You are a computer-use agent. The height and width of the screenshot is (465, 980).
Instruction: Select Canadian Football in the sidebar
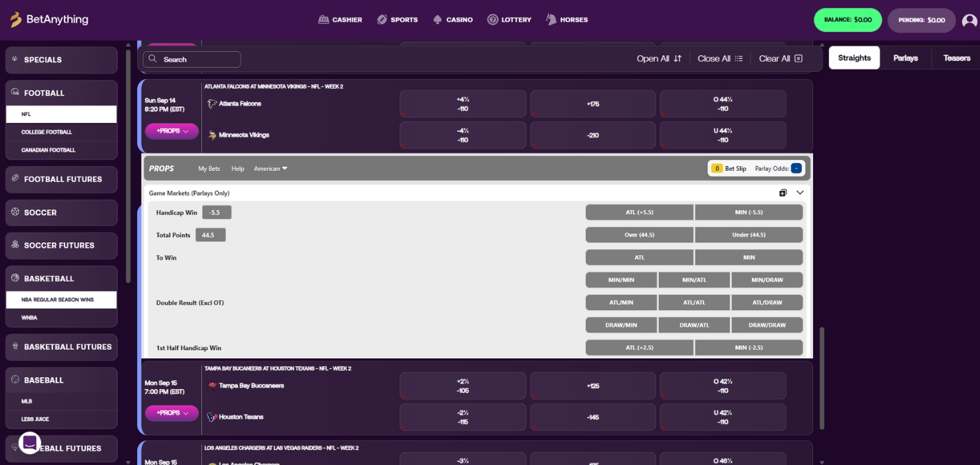[x=61, y=150]
